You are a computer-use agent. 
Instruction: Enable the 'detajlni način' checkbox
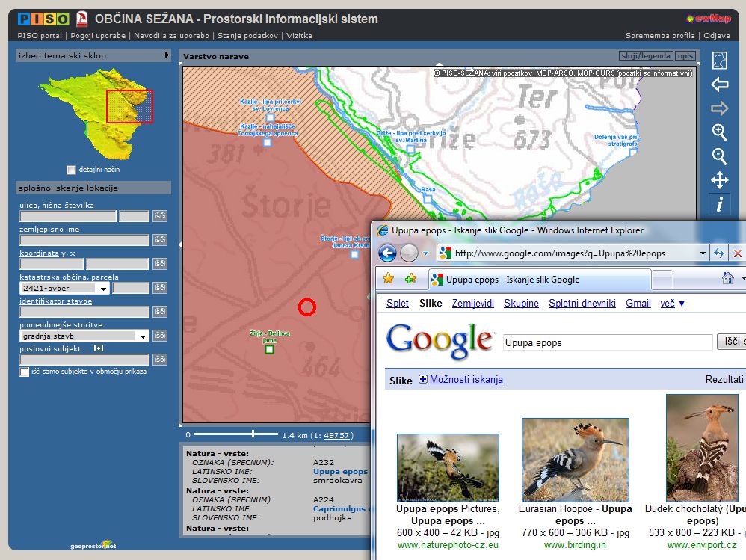point(72,170)
